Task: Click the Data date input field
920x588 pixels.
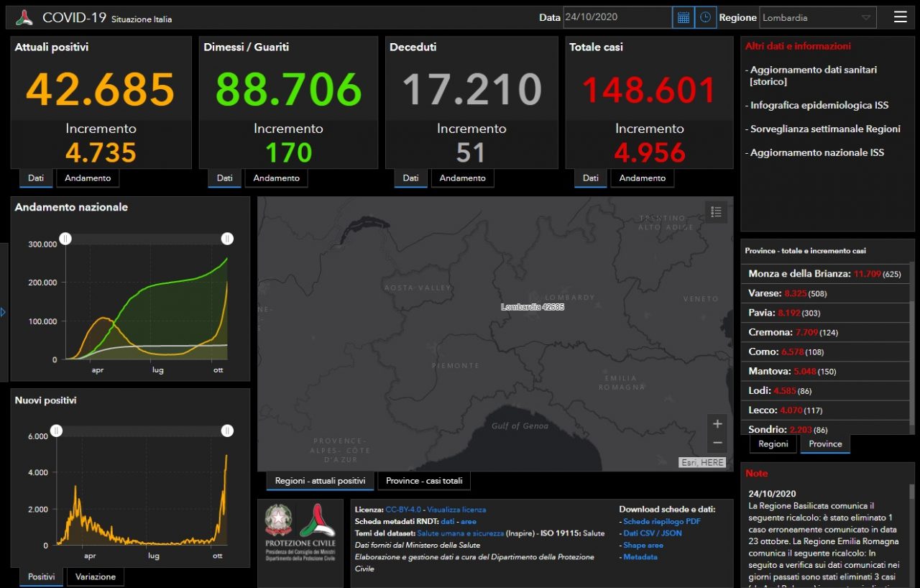Action: [x=617, y=17]
